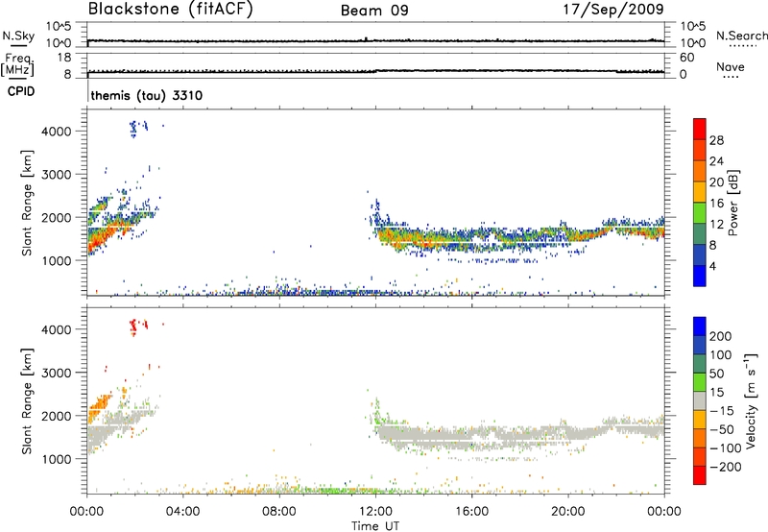768x532 pixels.
Task: Click the N.Search legend label
Action: tap(741, 36)
